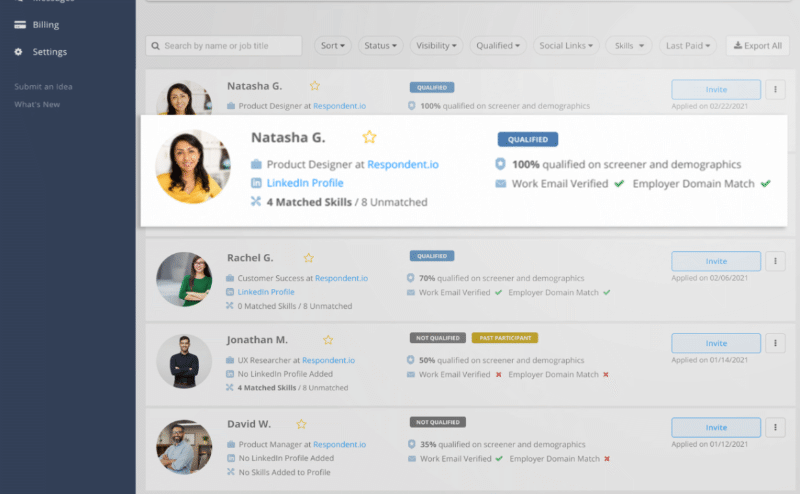Click the Billing card icon

coord(20,24)
